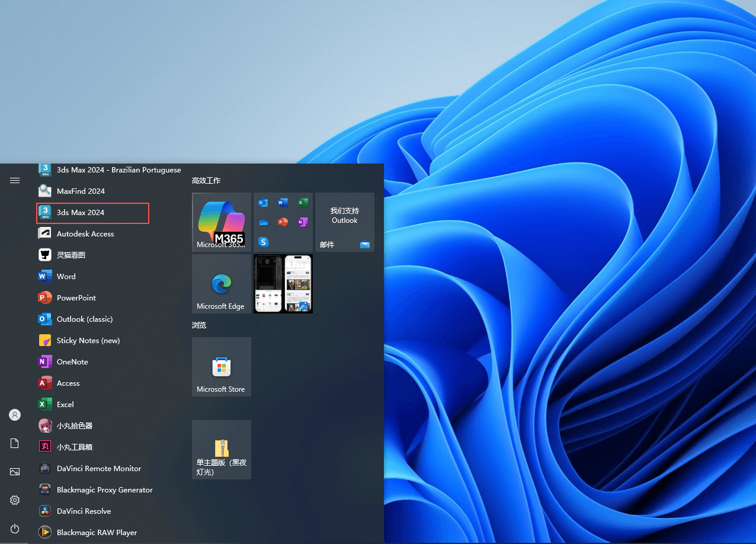Launch the 小丸工具箱 toolbox app
756x544 pixels.
[73, 447]
